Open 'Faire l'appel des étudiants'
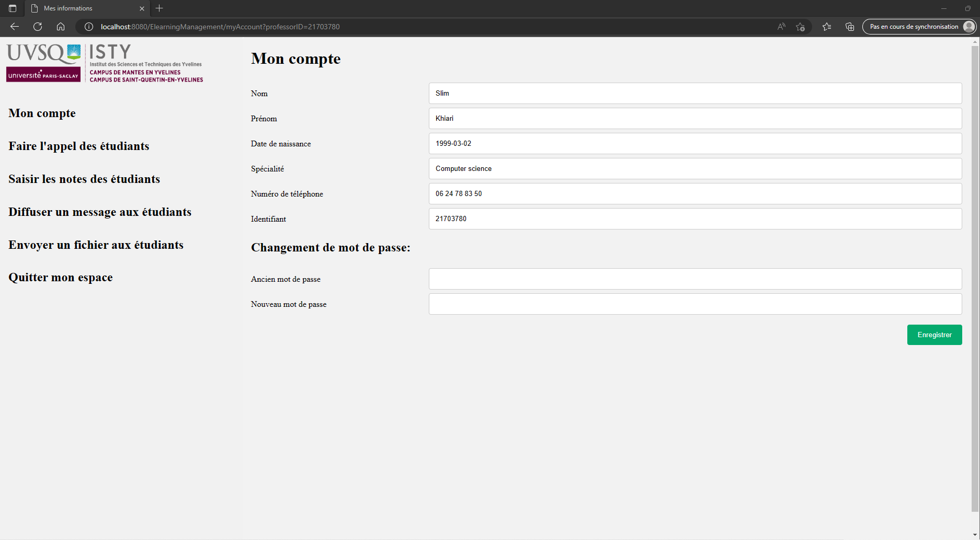This screenshot has width=980, height=540. 78,146
